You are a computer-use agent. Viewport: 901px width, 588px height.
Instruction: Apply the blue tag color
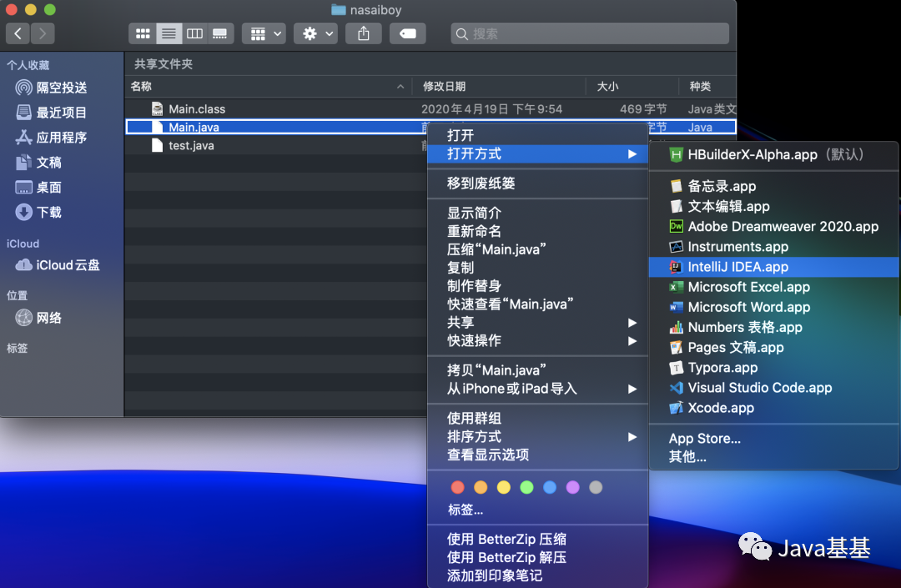point(550,488)
